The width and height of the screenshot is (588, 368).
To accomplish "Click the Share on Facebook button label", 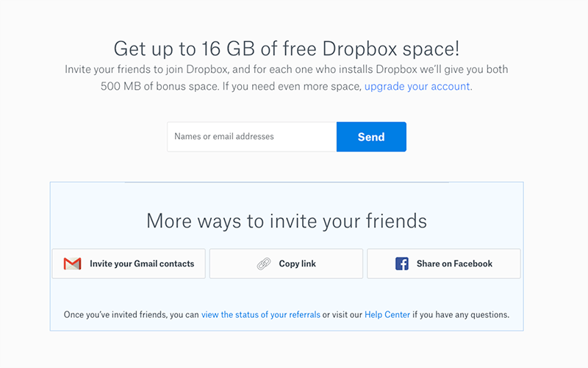I will click(454, 263).
